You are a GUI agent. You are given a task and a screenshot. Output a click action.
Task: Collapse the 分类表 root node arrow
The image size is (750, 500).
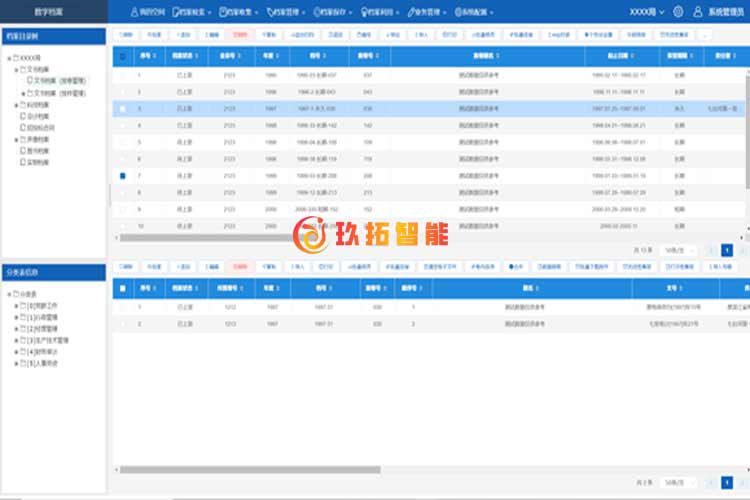(9, 294)
